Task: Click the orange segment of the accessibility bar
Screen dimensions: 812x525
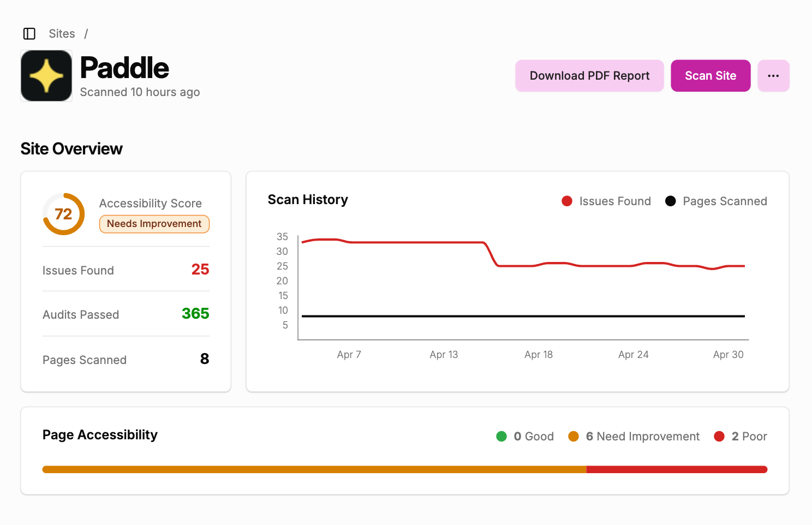Action: [314, 469]
